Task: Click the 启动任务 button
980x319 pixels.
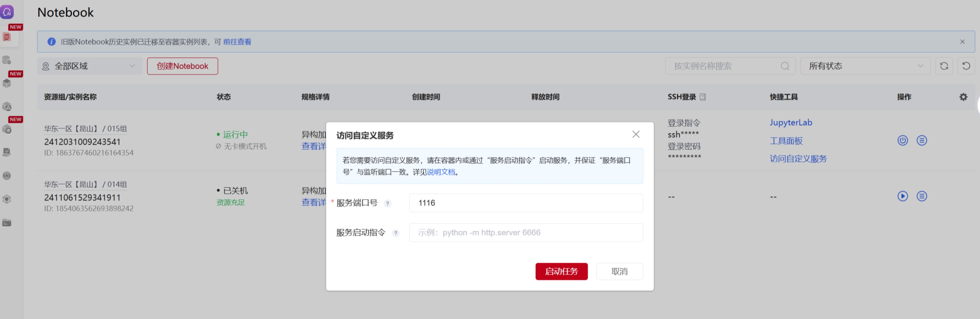Action: click(561, 272)
